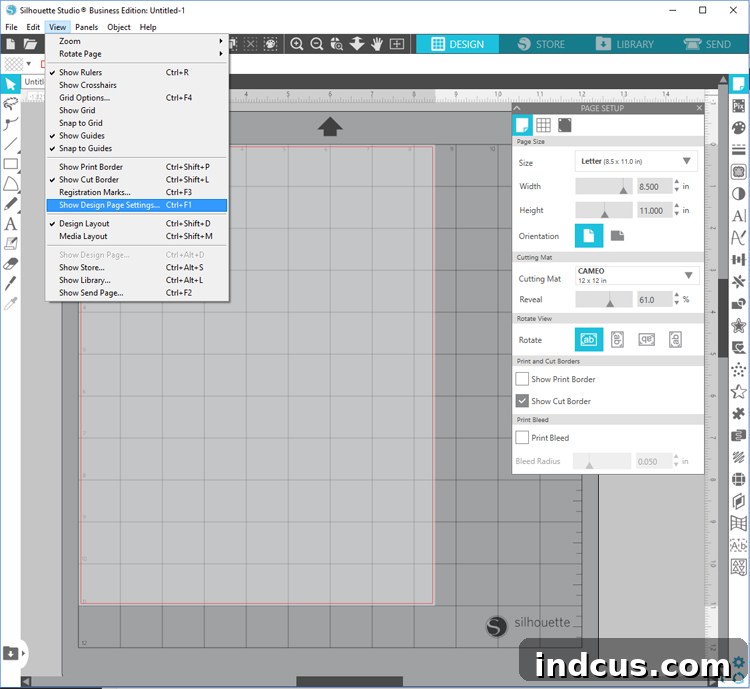Switch to the SEND tab
The height and width of the screenshot is (689, 750).
707,44
